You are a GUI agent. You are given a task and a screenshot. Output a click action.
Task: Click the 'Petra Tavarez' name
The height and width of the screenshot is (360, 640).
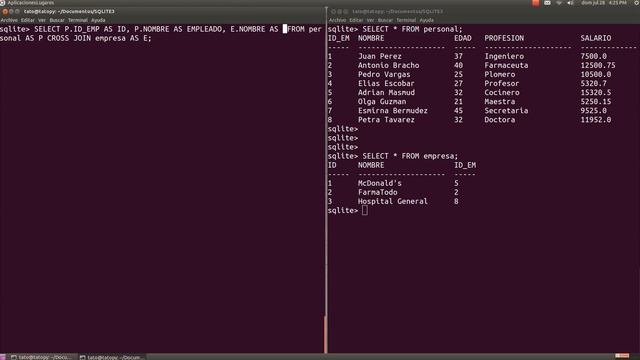coord(386,120)
